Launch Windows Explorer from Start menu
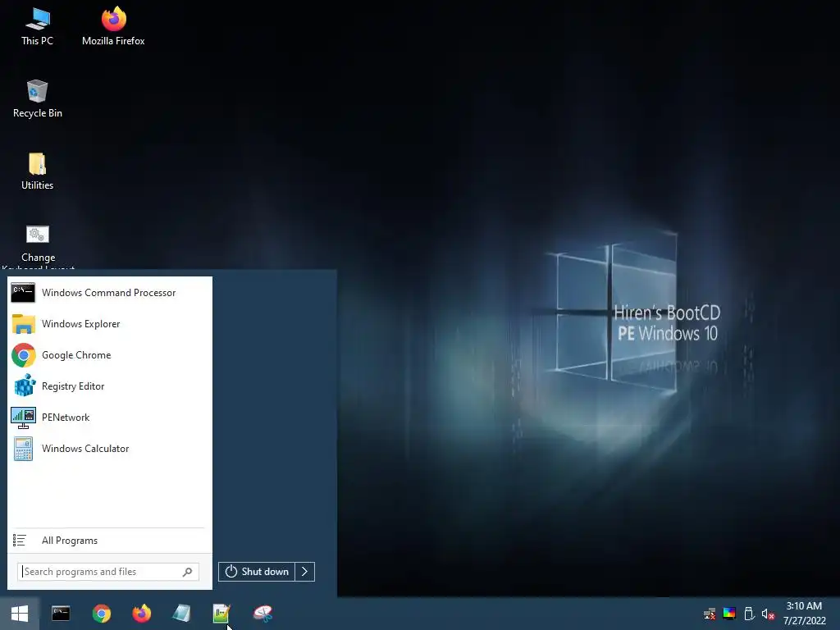The image size is (840, 630). click(x=109, y=323)
